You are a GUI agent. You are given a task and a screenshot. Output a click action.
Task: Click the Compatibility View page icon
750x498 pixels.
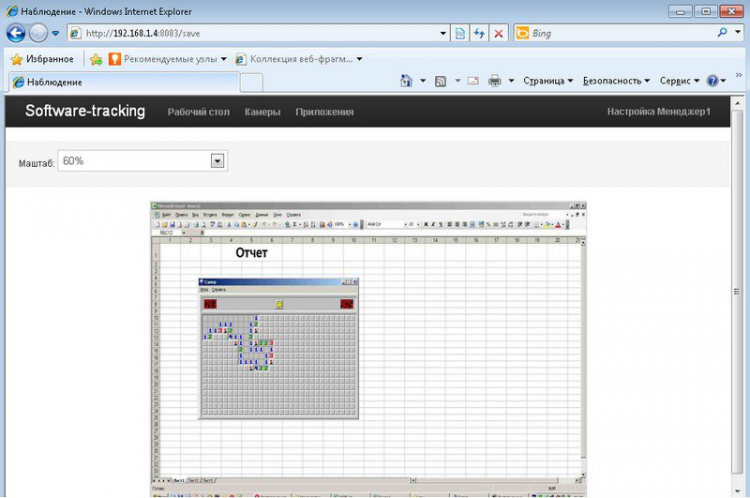[x=460, y=33]
